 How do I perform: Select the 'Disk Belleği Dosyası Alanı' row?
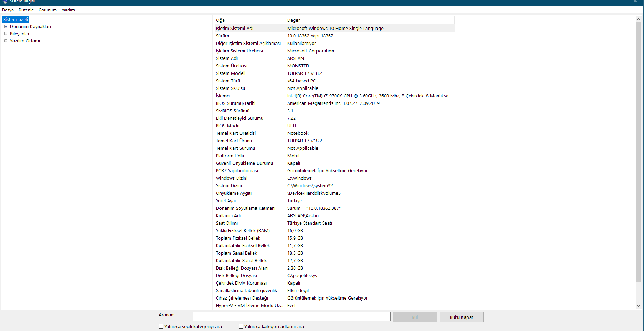click(334, 268)
